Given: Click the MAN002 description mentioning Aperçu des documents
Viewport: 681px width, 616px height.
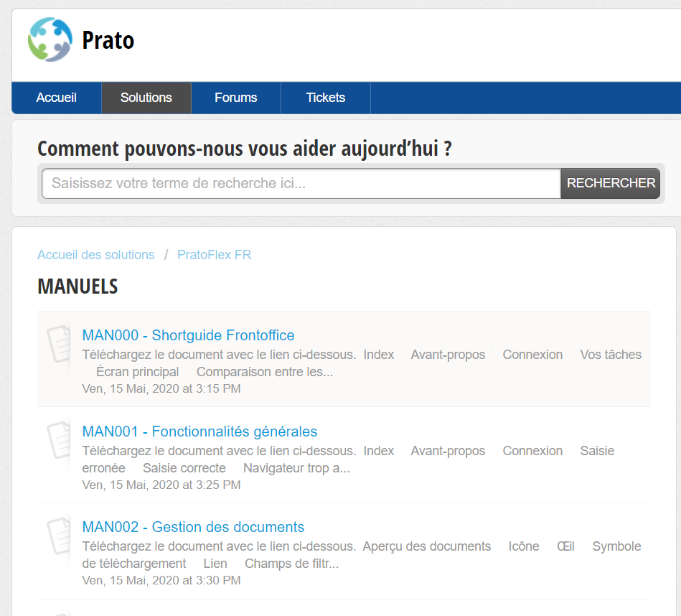Looking at the screenshot, I should pyautogui.click(x=362, y=555).
